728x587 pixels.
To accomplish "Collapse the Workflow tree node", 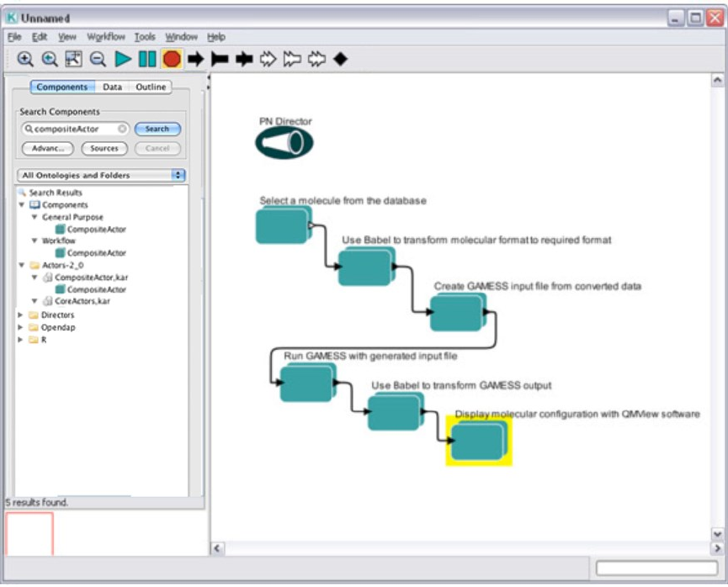I will pyautogui.click(x=35, y=241).
